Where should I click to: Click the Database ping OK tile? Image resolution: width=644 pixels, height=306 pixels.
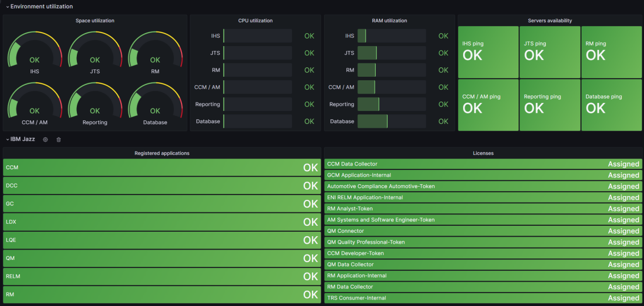611,105
